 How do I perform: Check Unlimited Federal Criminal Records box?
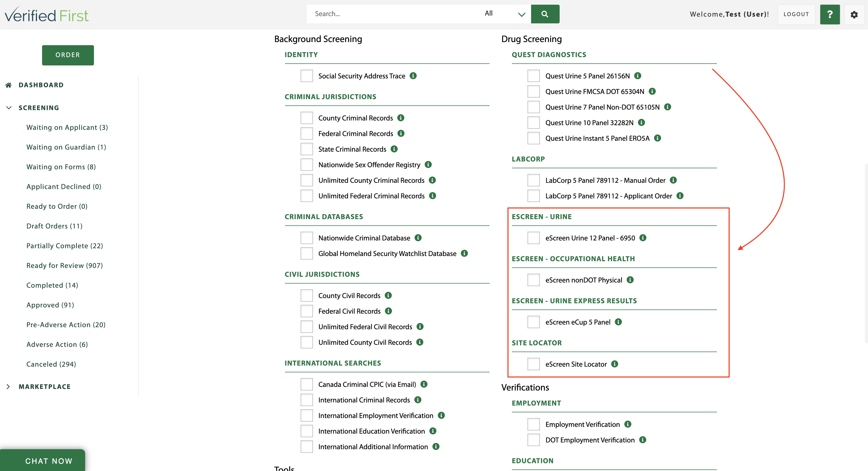click(307, 196)
